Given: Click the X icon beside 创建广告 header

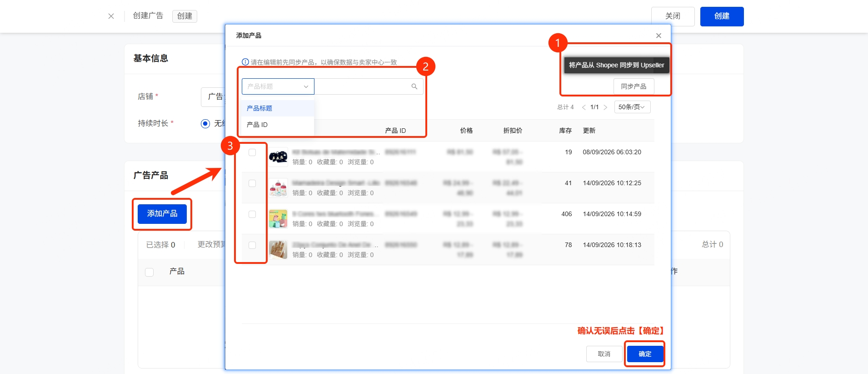Looking at the screenshot, I should (111, 16).
